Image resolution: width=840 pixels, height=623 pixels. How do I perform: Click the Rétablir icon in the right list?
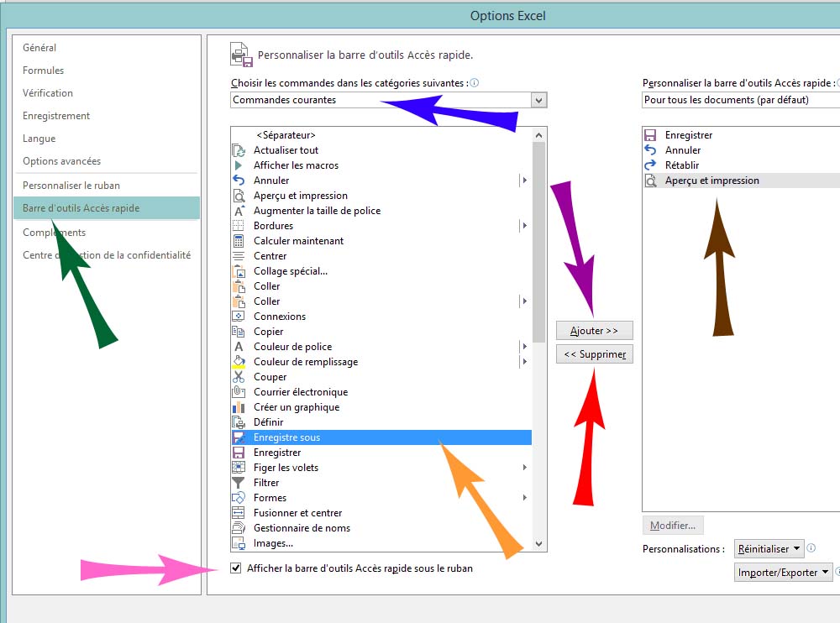pos(650,165)
